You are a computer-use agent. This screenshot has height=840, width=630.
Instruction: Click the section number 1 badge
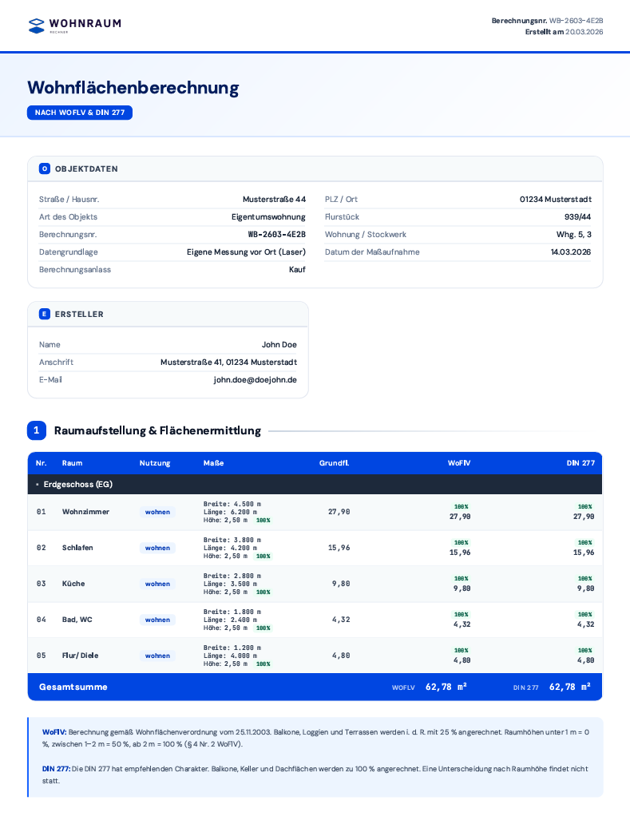pyautogui.click(x=37, y=430)
